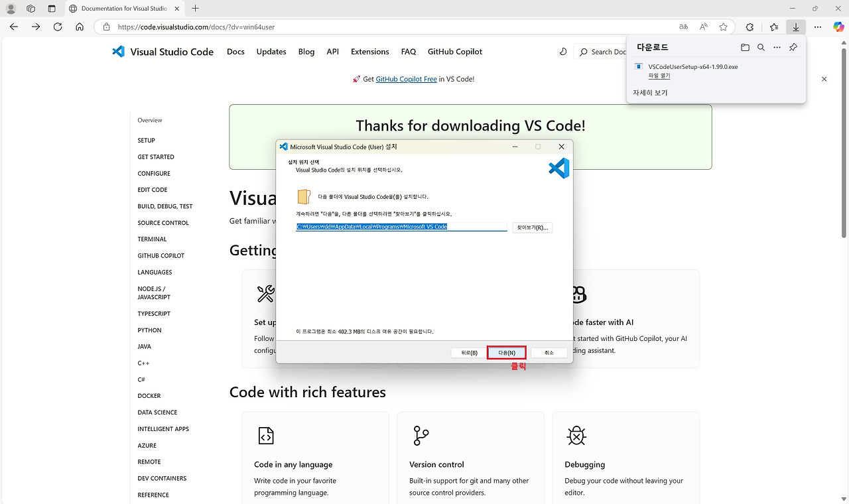Toggle the site dark theme icon

coord(563,52)
